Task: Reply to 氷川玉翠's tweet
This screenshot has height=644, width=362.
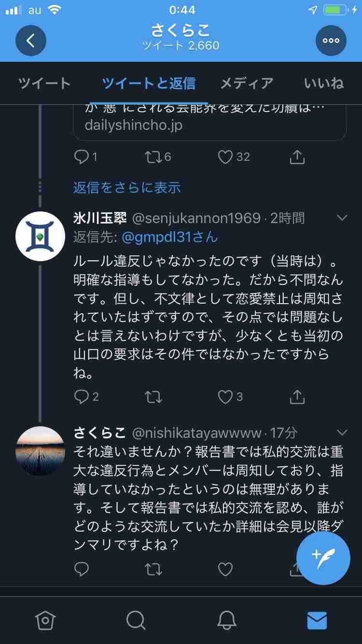Action: pyautogui.click(x=82, y=397)
